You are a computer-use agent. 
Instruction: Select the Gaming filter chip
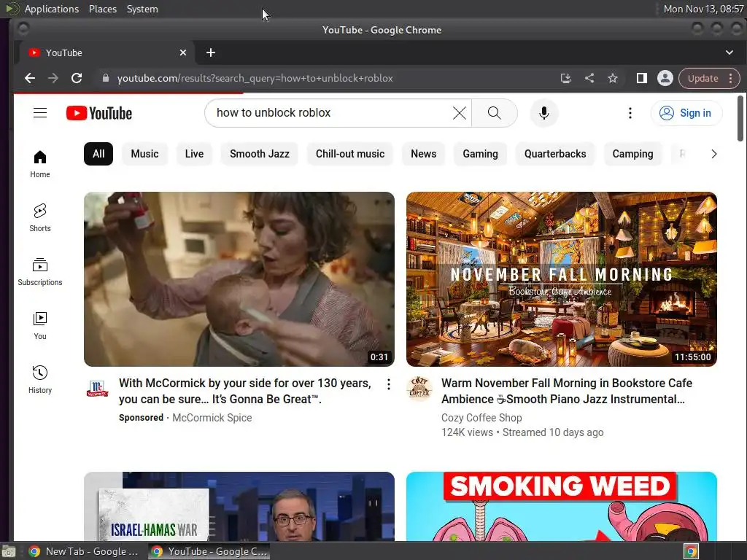coord(480,154)
